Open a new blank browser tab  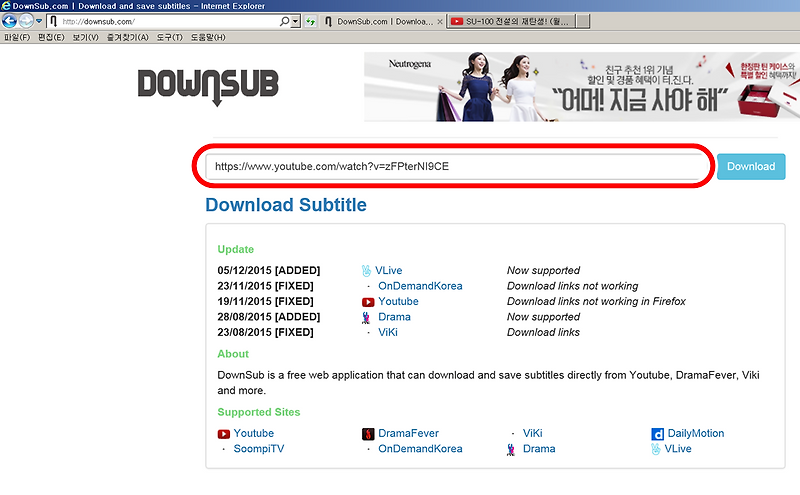[583, 21]
